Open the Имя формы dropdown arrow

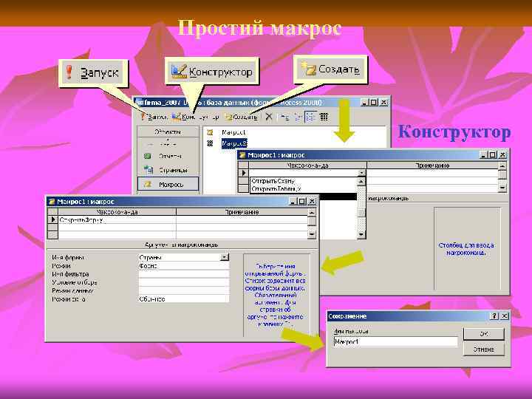coord(225,257)
